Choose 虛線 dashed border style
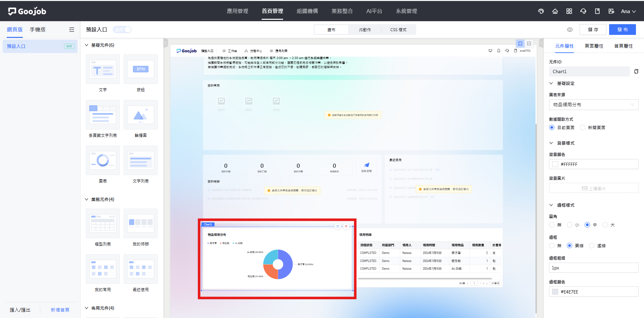644x318 pixels. 592,246
